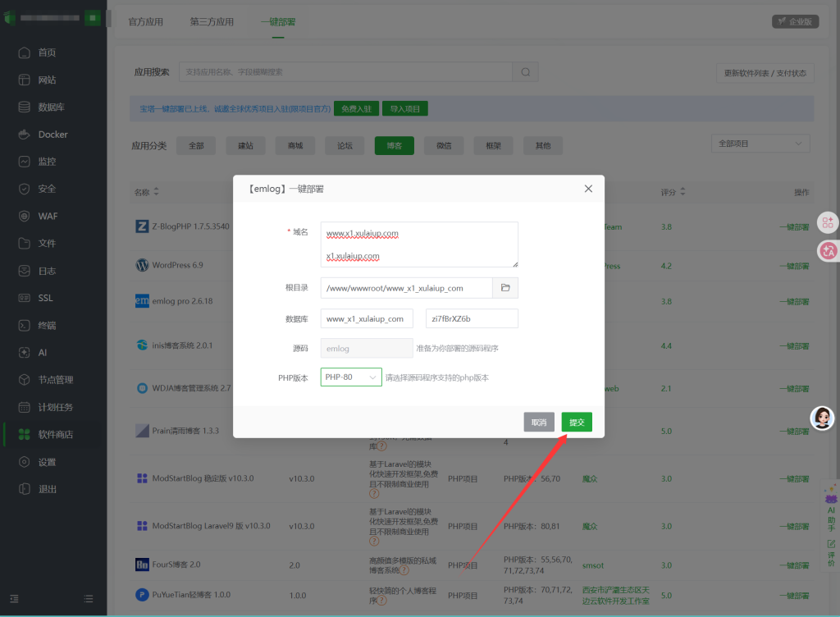Open Docker in the sidebar
This screenshot has width=840, height=617.
pos(52,135)
